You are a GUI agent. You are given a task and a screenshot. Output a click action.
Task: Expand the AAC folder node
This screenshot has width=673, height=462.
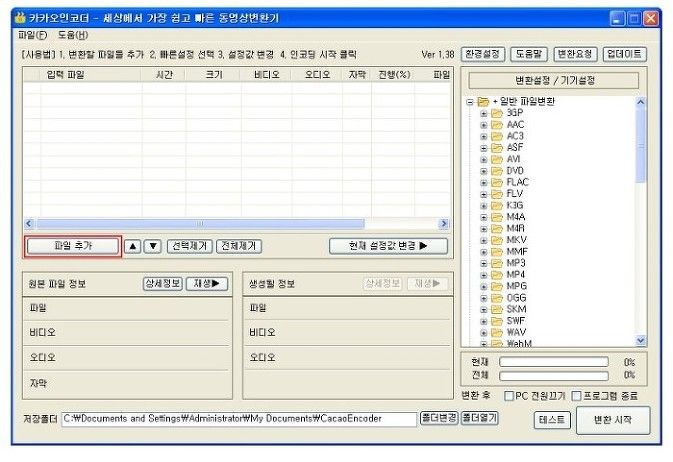coord(484,125)
